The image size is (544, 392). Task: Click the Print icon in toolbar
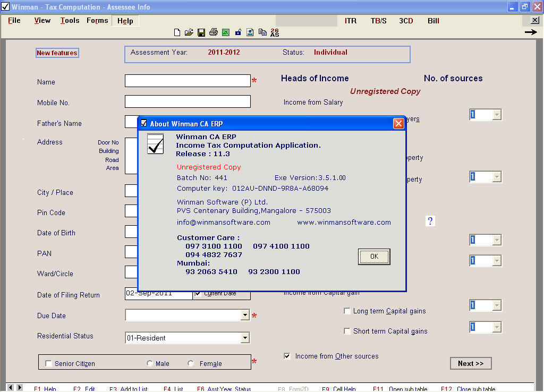coord(214,32)
